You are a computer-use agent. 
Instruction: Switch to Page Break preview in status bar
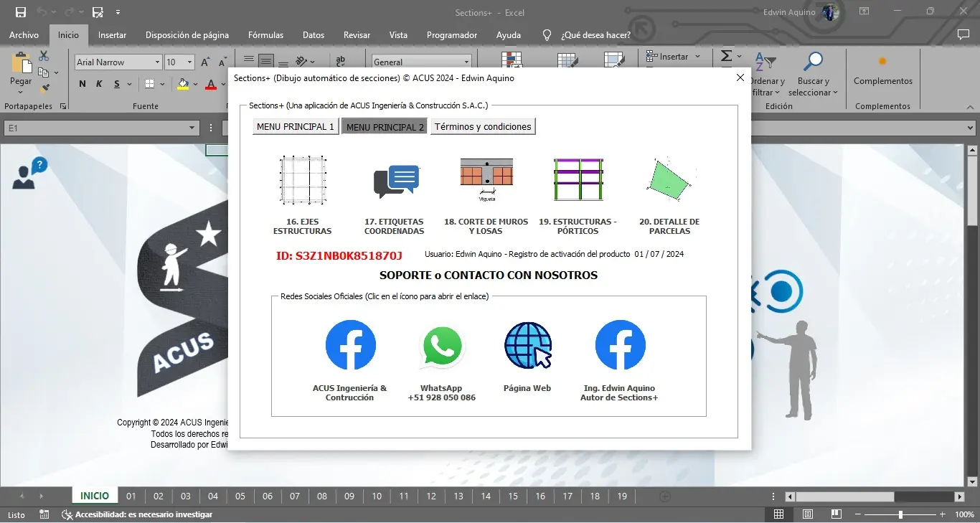[837, 514]
